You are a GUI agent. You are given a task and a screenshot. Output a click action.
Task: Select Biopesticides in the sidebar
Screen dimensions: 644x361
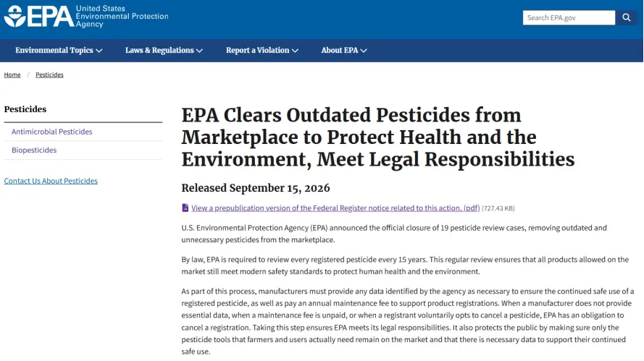34,150
